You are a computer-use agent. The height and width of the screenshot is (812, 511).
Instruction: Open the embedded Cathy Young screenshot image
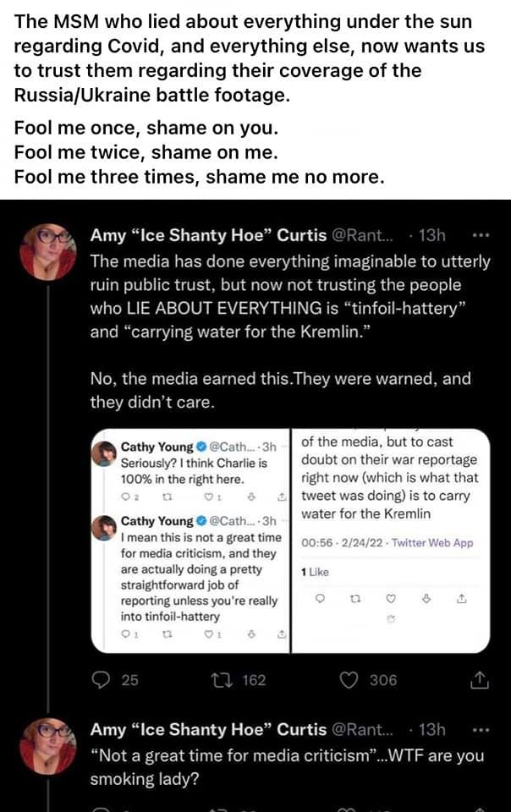pyautogui.click(x=290, y=541)
